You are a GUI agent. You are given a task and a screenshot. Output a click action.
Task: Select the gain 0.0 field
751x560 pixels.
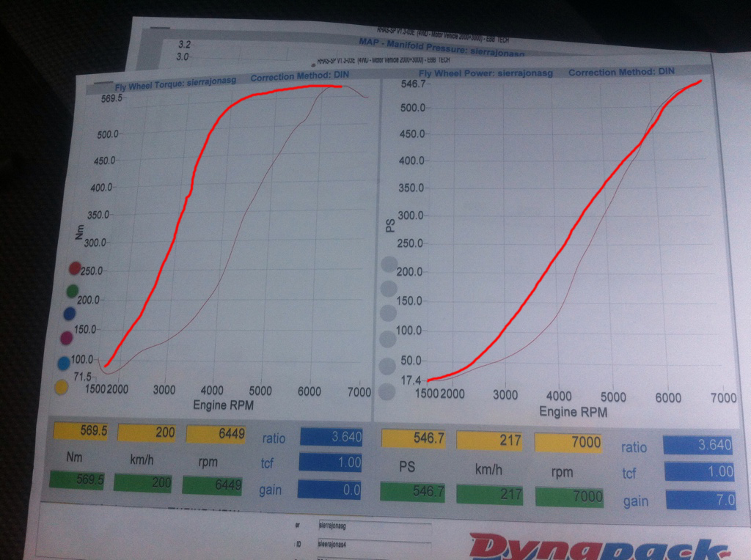coord(329,489)
